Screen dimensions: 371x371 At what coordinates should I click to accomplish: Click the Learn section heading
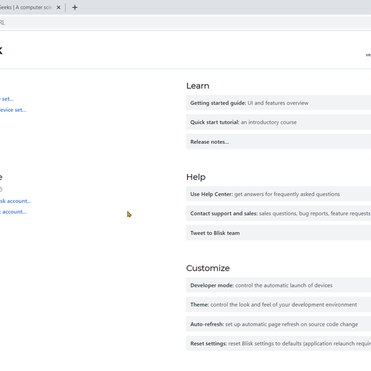click(198, 86)
